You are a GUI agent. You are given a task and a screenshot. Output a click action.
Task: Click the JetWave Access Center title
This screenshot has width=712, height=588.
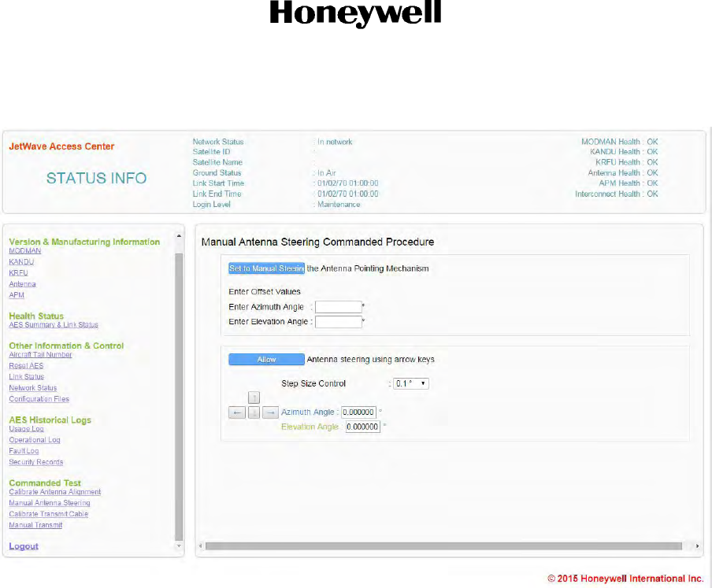[61, 146]
